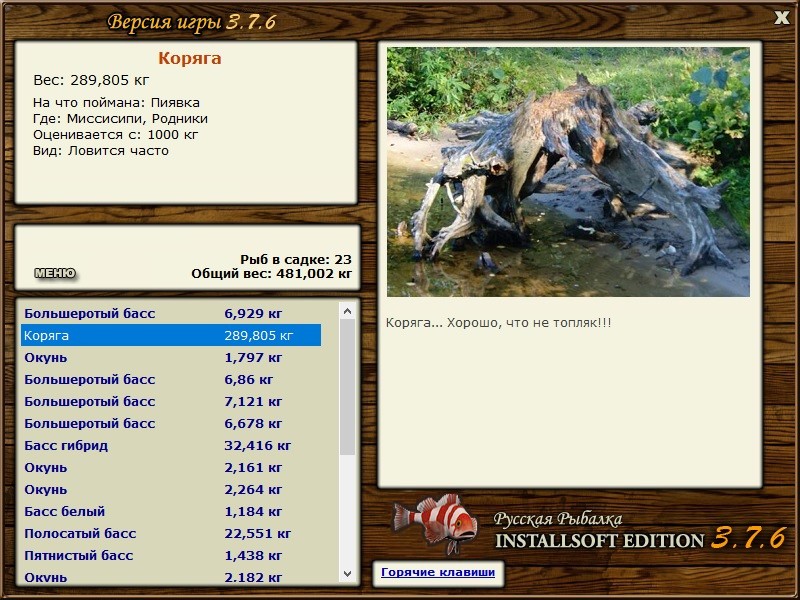Click the snag photo thumbnail
Screen dimensions: 800x600
568,172
